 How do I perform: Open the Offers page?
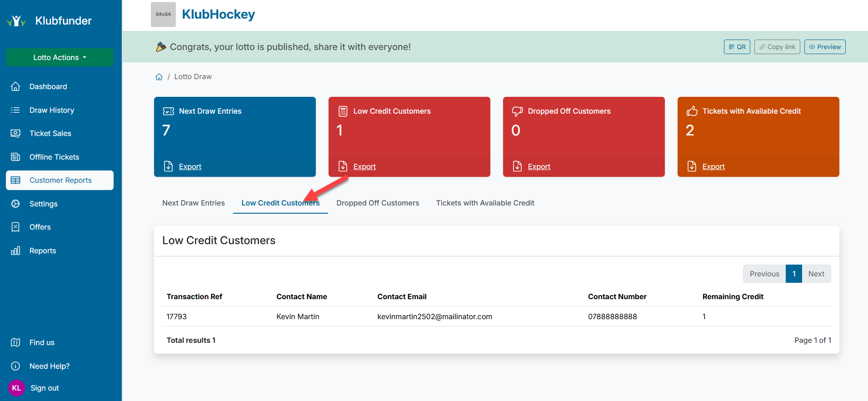pos(40,227)
